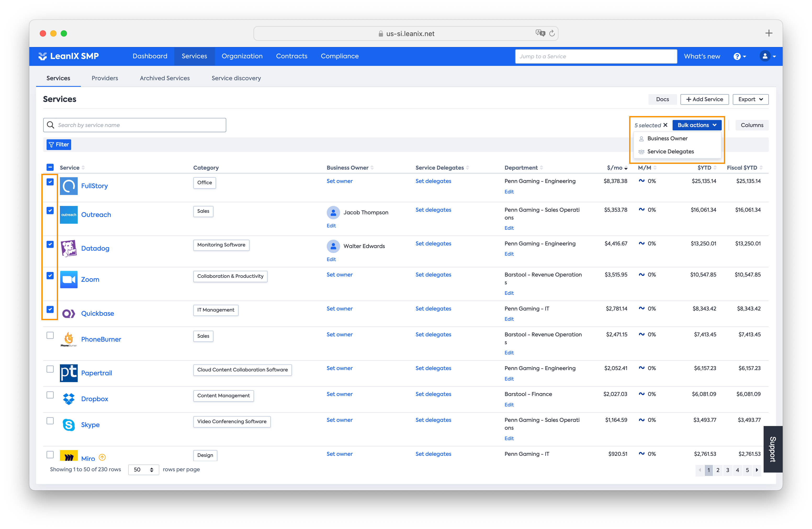Open the Quickbase logo icon

click(69, 314)
